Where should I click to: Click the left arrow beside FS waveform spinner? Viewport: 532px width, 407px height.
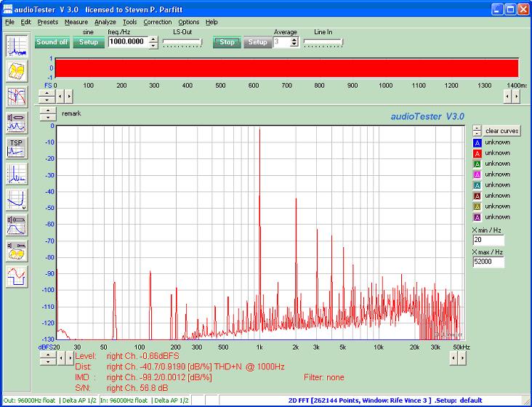pyautogui.click(x=60, y=97)
